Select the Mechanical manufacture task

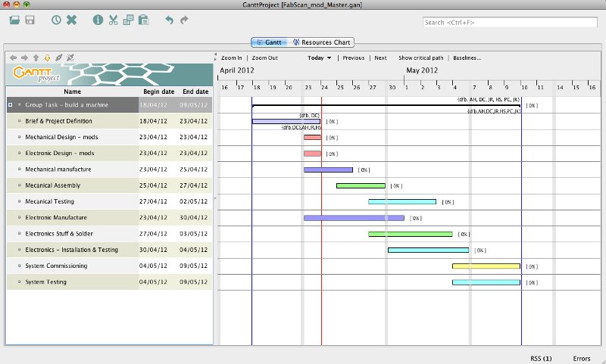[x=109, y=169]
